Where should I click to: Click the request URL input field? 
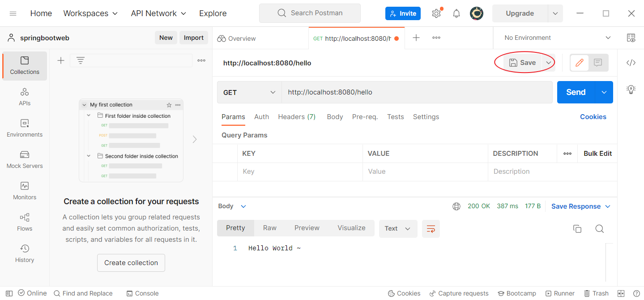tap(416, 92)
